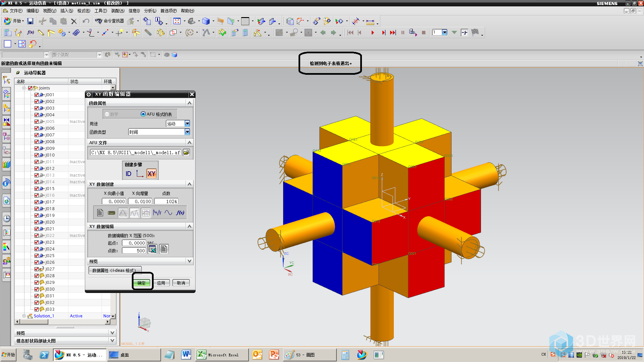The image size is (644, 362).
Task: Toggle the J033 joint checkbox
Action: point(37,309)
